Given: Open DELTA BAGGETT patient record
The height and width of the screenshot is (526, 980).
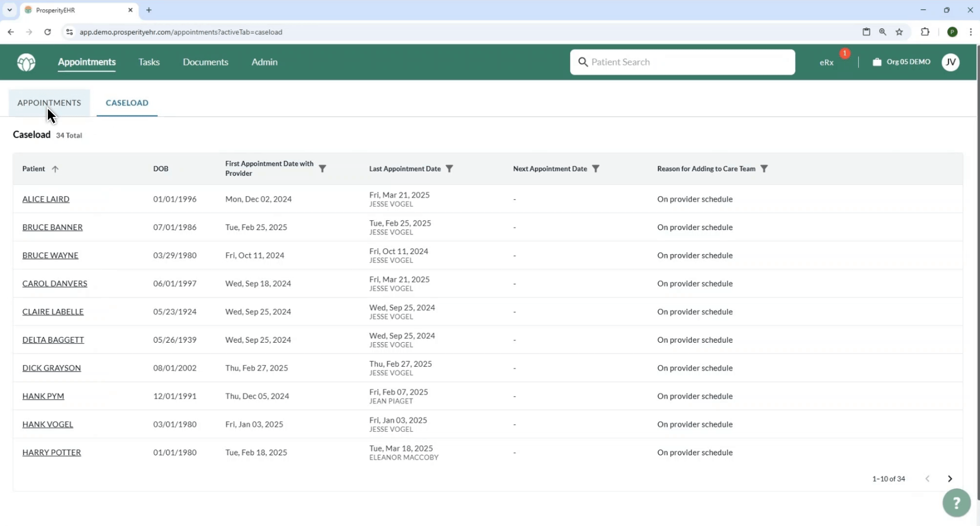Looking at the screenshot, I should pos(53,340).
